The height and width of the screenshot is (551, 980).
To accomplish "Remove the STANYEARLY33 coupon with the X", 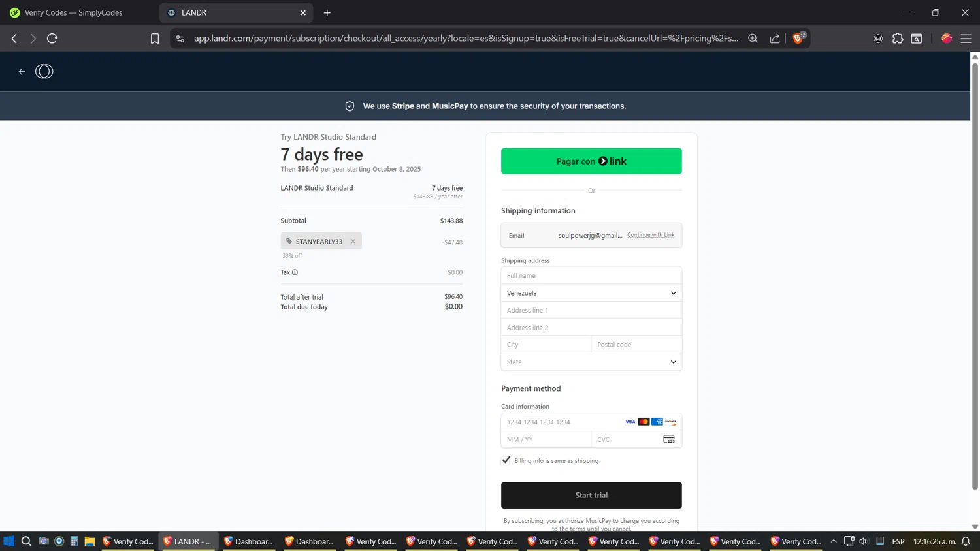I will 353,241.
